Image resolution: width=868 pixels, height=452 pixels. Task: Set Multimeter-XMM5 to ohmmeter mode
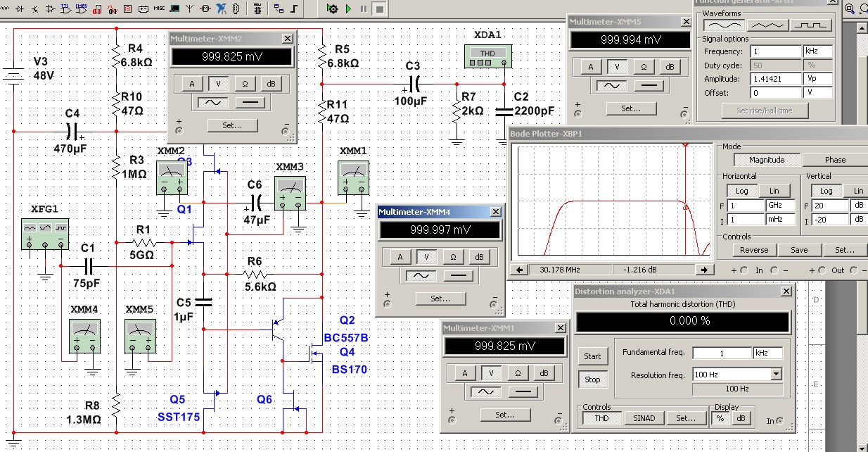[x=643, y=67]
